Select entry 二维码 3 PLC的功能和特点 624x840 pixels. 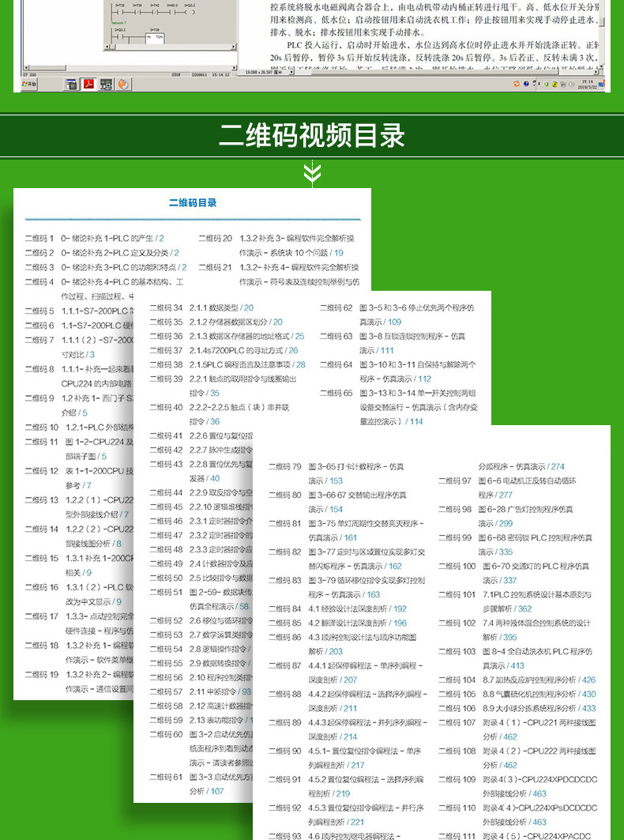point(106,267)
